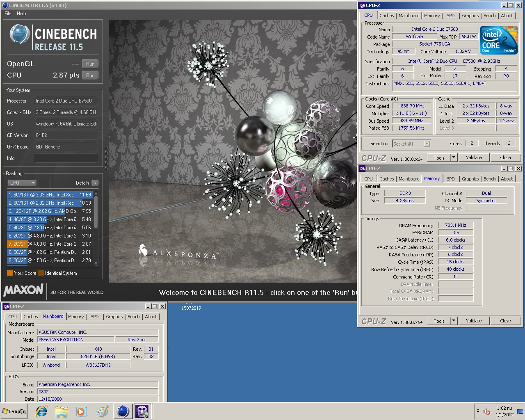Open Memory tab in Mainboard CPU-Z window
The height and width of the screenshot is (420, 525).
(x=76, y=317)
